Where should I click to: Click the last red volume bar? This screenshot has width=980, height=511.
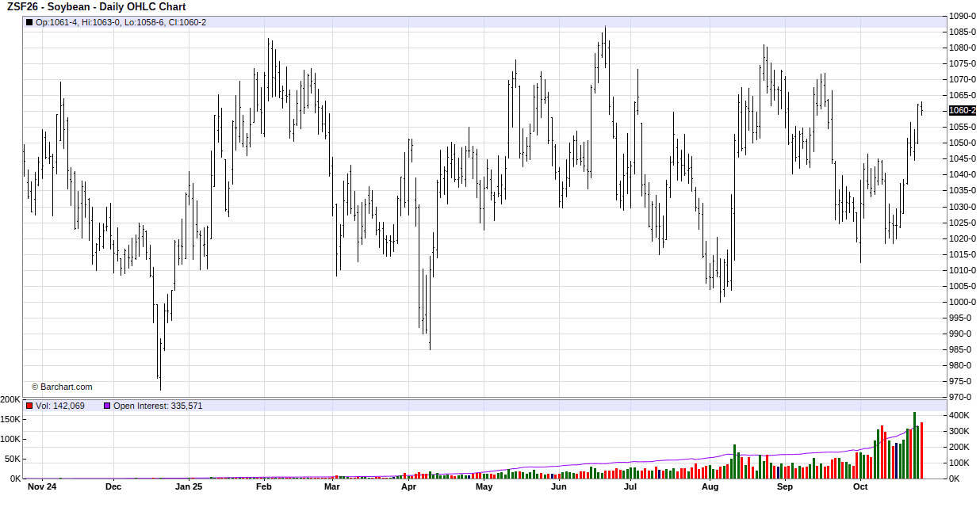pyautogui.click(x=921, y=450)
